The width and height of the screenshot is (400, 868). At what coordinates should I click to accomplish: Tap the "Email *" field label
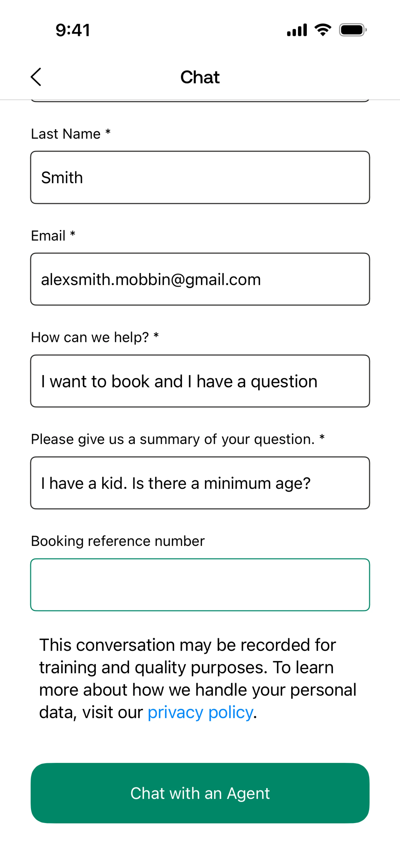[53, 235]
